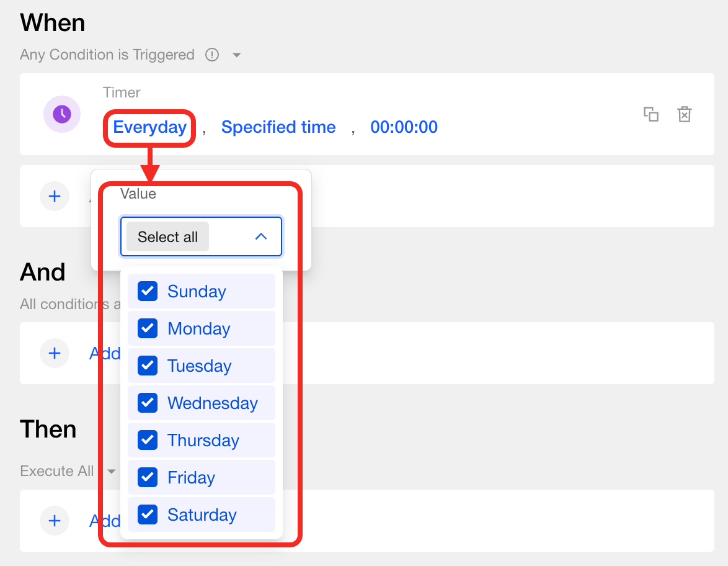Open the Execute All dropdown arrow
The width and height of the screenshot is (728, 566).
click(x=112, y=471)
